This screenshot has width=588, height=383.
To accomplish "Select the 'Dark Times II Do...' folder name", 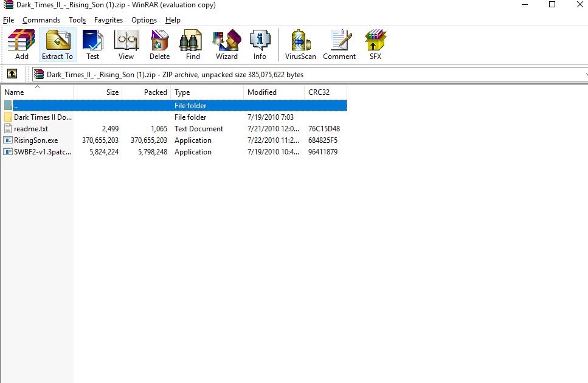I will pos(43,117).
